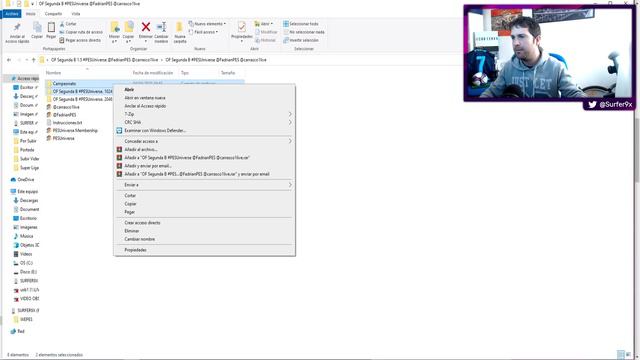Image resolution: width=640 pixels, height=360 pixels.
Task: Click Seleccionar todo in ribbon
Action: [x=301, y=24]
